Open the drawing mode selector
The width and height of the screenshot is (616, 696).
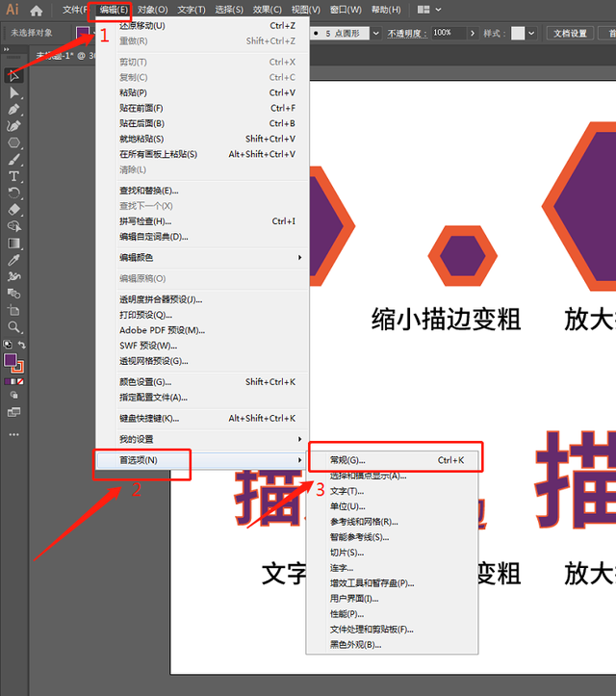[13, 395]
